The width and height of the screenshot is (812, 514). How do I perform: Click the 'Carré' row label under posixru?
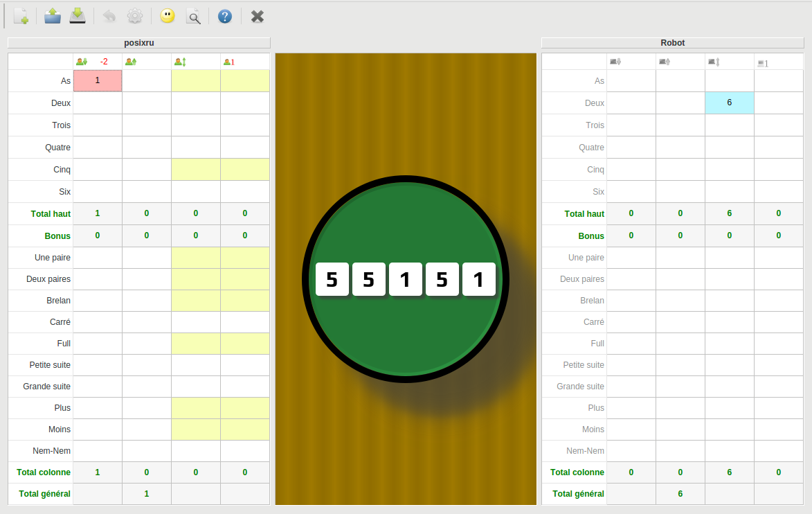(x=60, y=321)
